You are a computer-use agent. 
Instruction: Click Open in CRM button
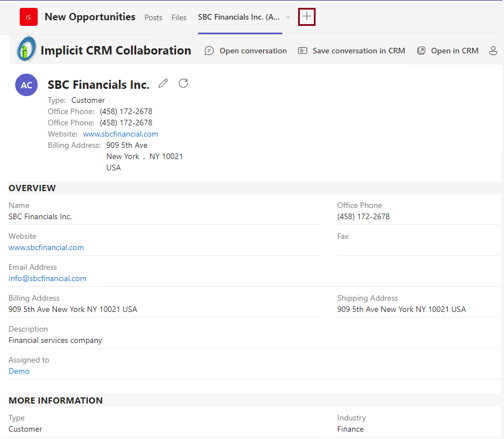(x=448, y=51)
